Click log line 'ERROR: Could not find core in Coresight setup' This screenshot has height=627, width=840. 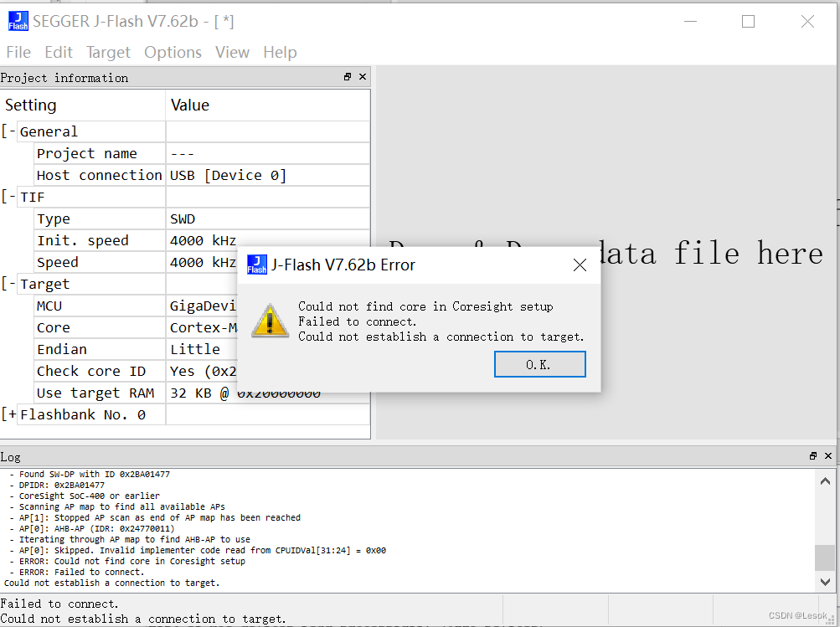pos(132,561)
